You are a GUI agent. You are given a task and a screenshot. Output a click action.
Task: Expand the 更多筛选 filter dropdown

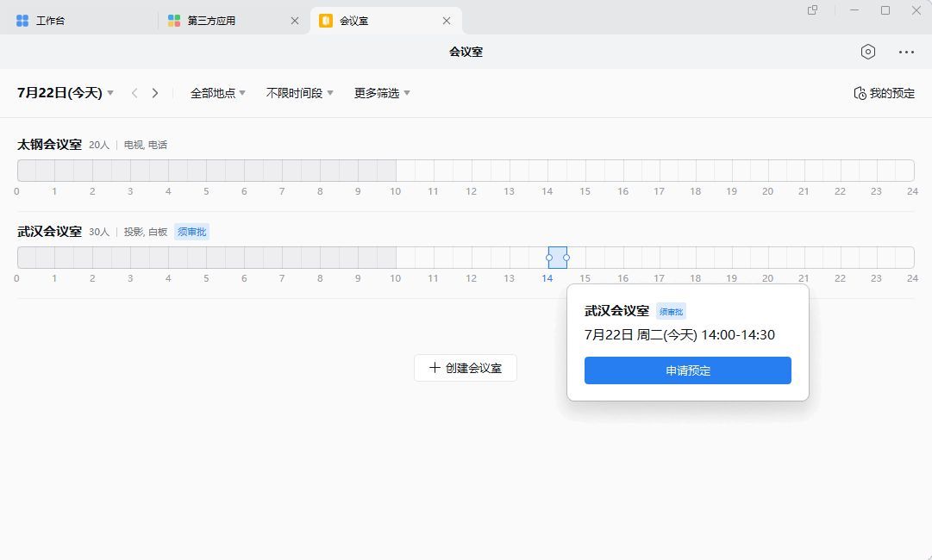point(382,93)
